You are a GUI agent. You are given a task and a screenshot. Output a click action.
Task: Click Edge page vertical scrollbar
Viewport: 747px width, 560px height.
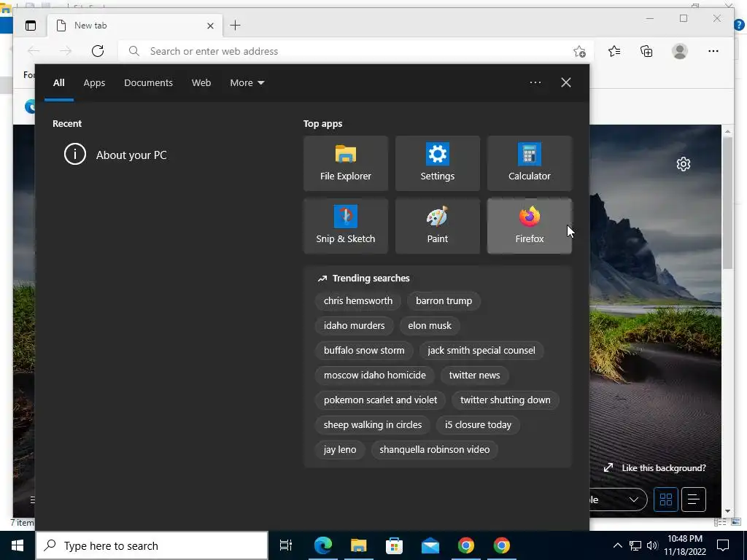(x=727, y=203)
